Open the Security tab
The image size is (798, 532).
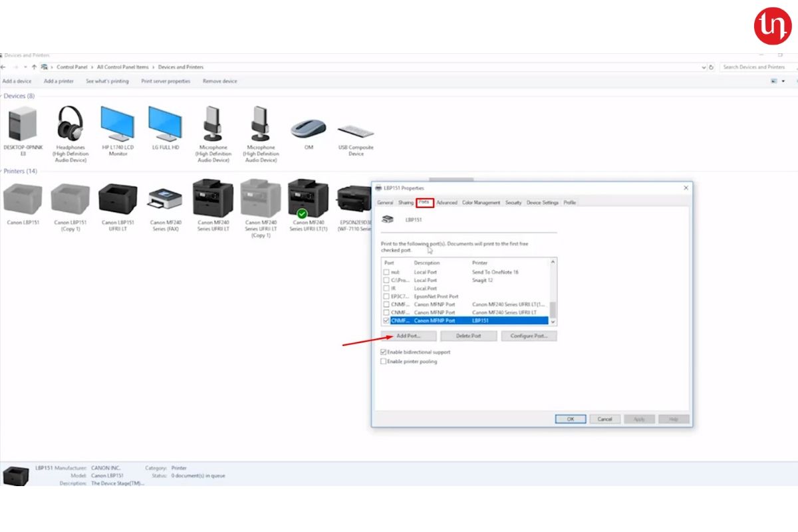[x=513, y=203]
